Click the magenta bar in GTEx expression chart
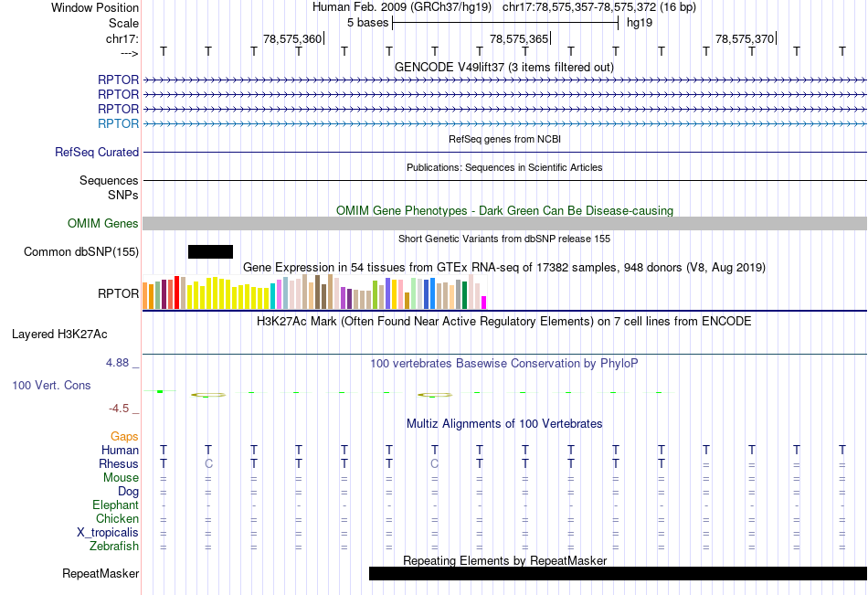 tap(484, 303)
